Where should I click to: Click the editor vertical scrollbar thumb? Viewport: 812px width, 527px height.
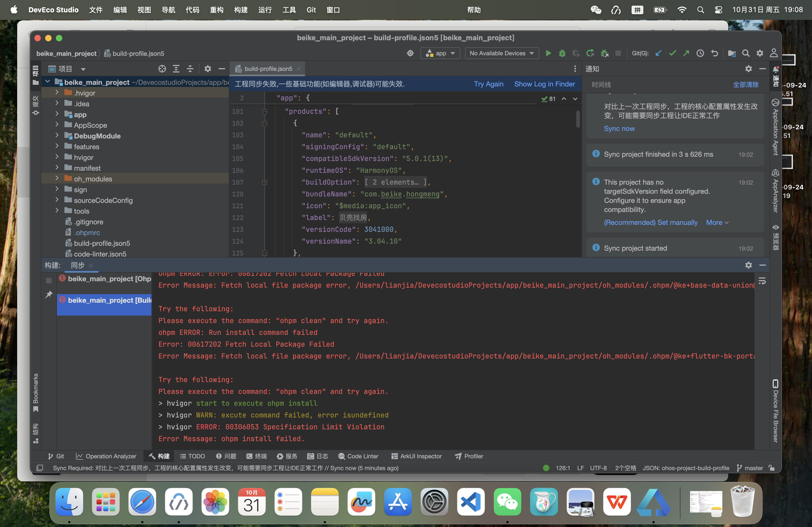pos(578,119)
